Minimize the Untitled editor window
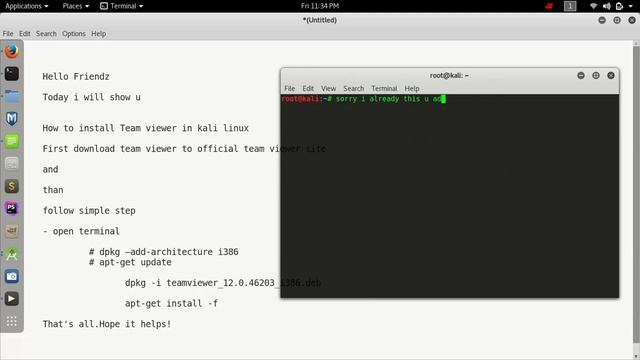The image size is (640, 360). tap(602, 20)
